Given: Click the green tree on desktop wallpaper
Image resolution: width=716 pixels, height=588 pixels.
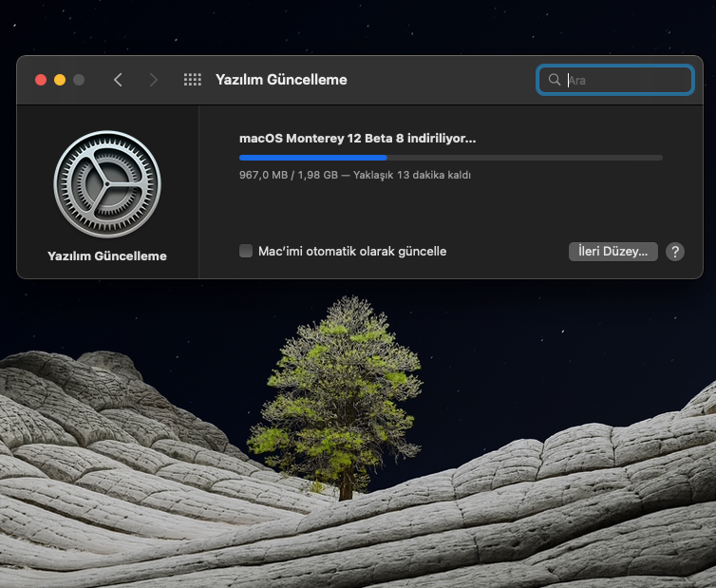Looking at the screenshot, I should point(342,389).
